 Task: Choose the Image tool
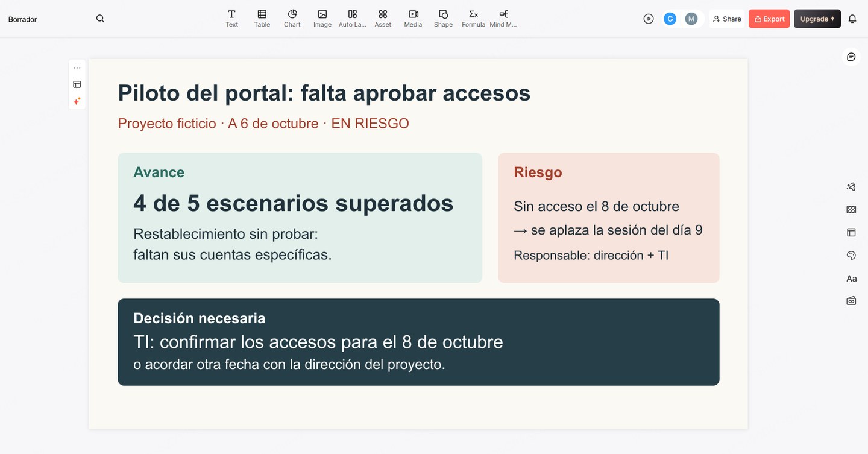click(322, 19)
